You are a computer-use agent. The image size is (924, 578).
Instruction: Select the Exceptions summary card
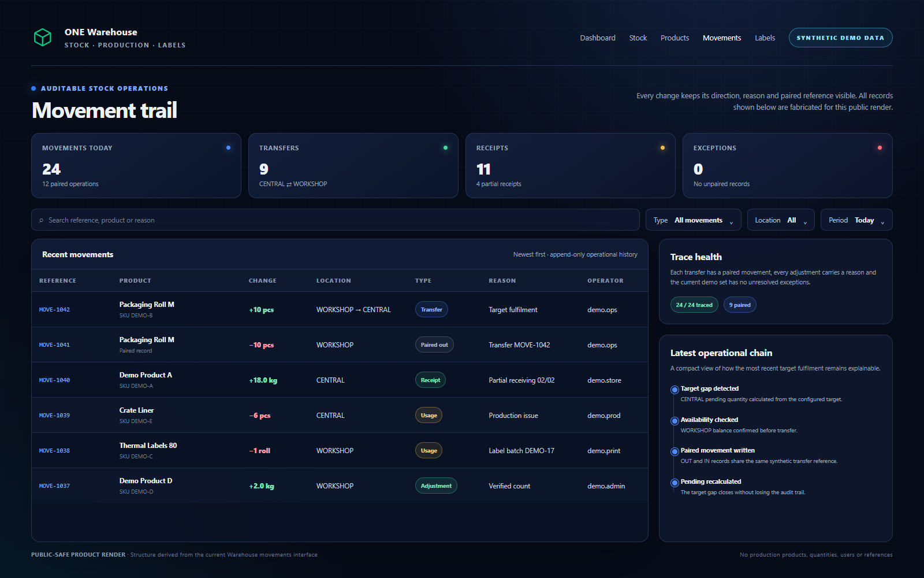tap(788, 166)
